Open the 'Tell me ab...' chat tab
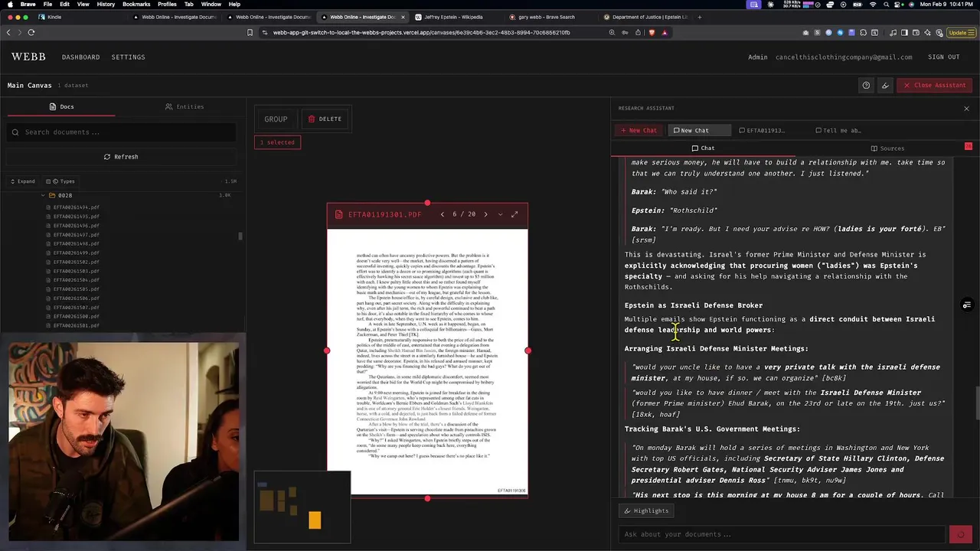The image size is (980, 551). pyautogui.click(x=838, y=130)
